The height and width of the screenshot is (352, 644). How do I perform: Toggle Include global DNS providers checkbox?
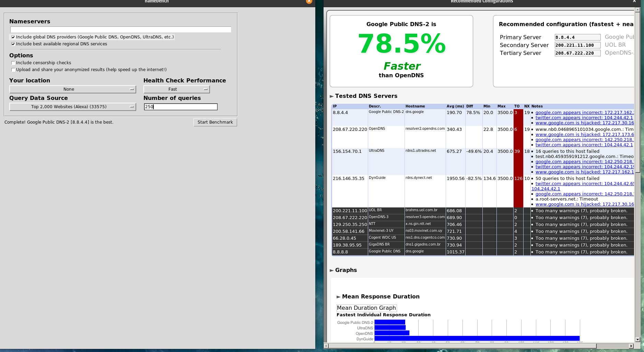(x=13, y=37)
